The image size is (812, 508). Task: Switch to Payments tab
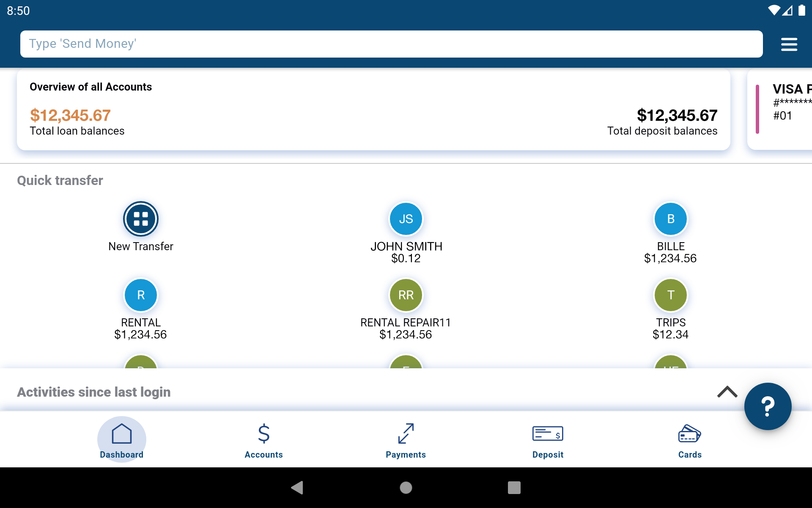pyautogui.click(x=406, y=440)
